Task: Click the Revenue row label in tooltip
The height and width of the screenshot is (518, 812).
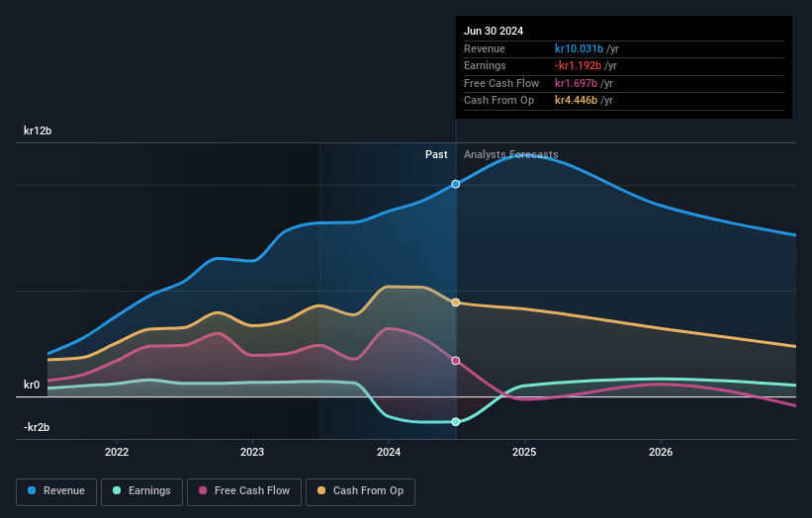Action: (x=485, y=48)
